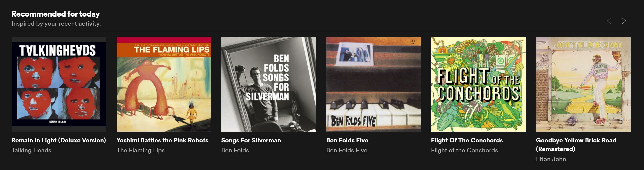Open Flight Of The Conchords cover art
Viewport: 644px width, 170px height.
click(478, 84)
